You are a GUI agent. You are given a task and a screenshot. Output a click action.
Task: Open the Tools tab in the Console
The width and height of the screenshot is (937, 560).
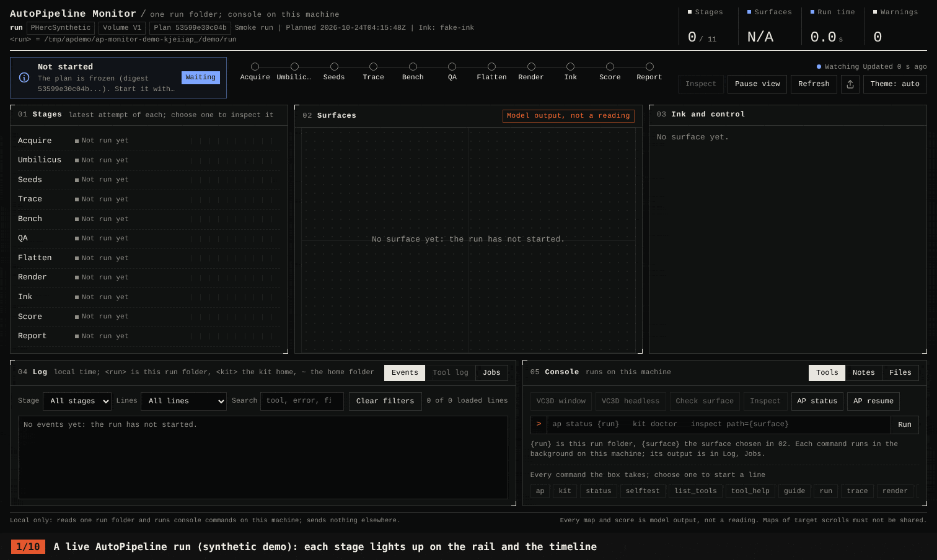point(827,373)
